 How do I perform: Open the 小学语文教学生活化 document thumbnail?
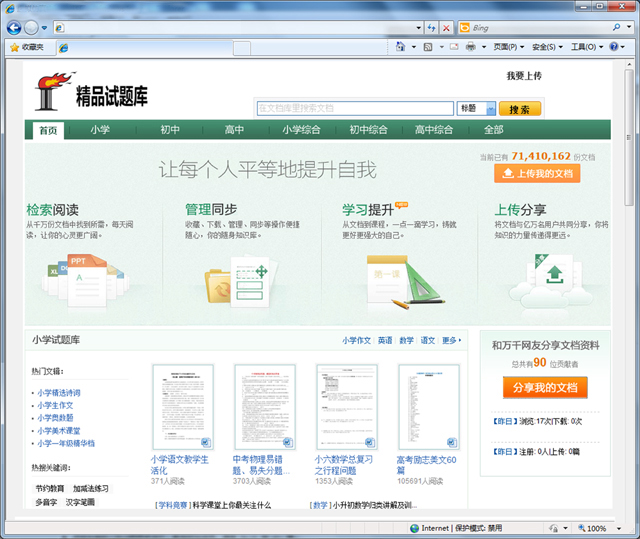182,406
